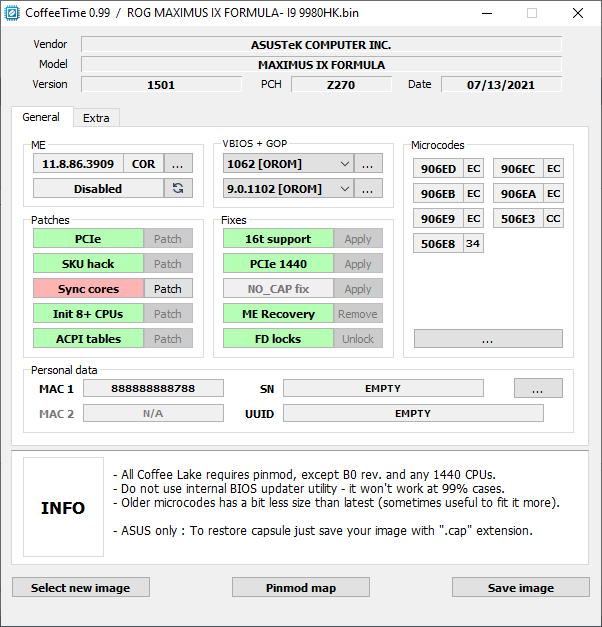The width and height of the screenshot is (602, 627).
Task: Click the UUID EMPTY field
Action: click(x=413, y=413)
